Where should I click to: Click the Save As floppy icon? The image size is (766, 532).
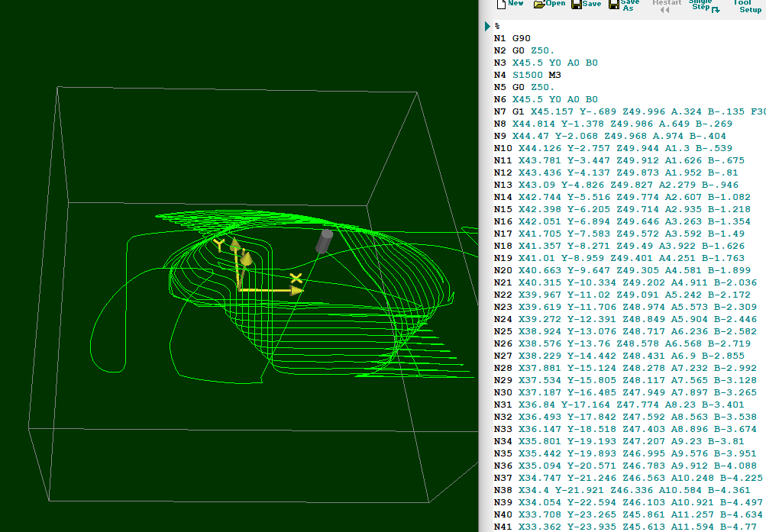pos(614,5)
